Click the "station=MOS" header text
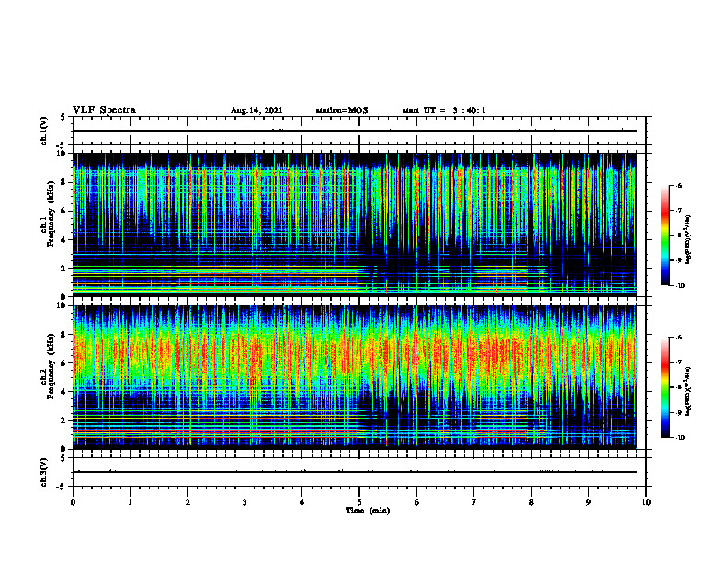The height and width of the screenshot is (563, 728). (342, 110)
